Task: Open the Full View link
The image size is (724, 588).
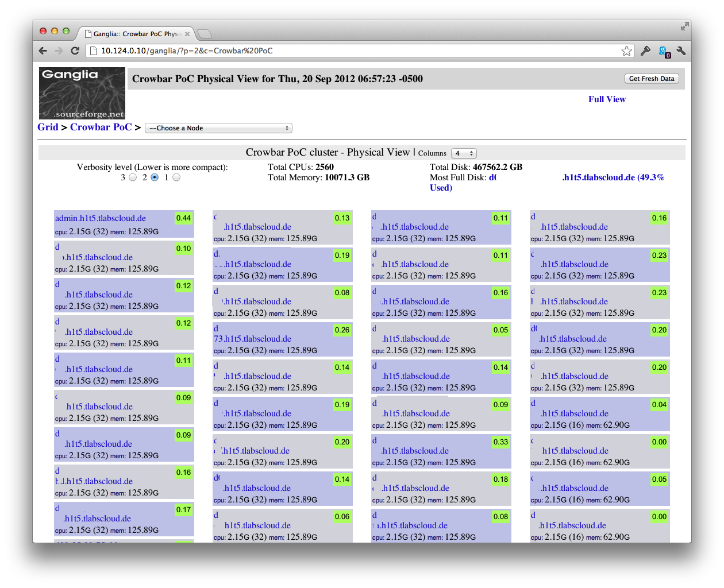Action: click(x=607, y=99)
